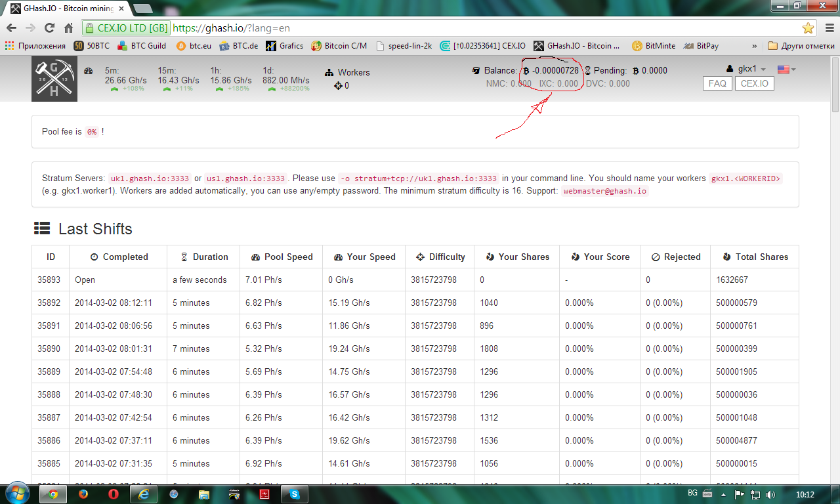Viewport: 840px width, 504px height.
Task: Open gkx1 user account dropdown
Action: pyautogui.click(x=746, y=69)
